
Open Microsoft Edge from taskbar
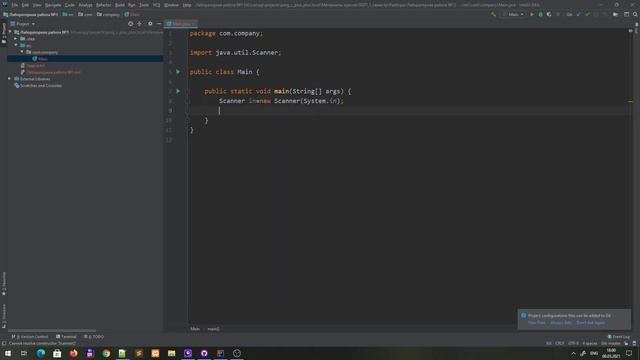coord(41,353)
